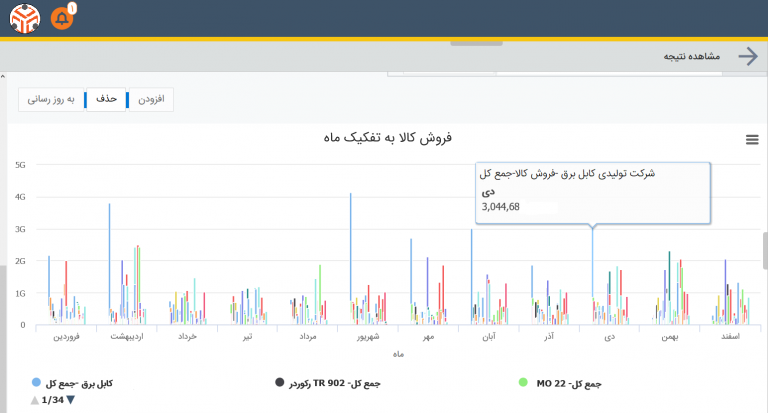Click the orange cube app logo
The height and width of the screenshot is (413, 768).
pos(25,19)
